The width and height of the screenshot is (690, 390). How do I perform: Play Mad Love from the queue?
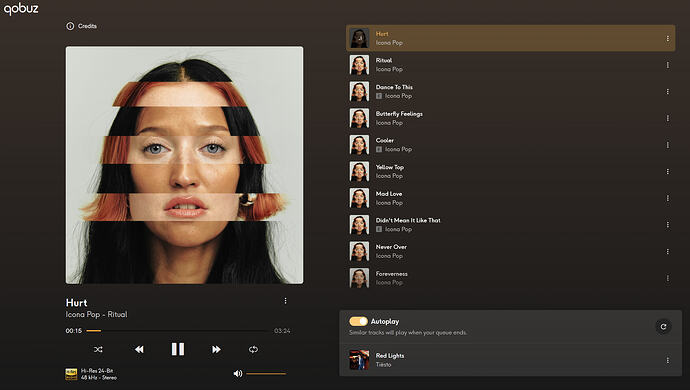[x=510, y=198]
